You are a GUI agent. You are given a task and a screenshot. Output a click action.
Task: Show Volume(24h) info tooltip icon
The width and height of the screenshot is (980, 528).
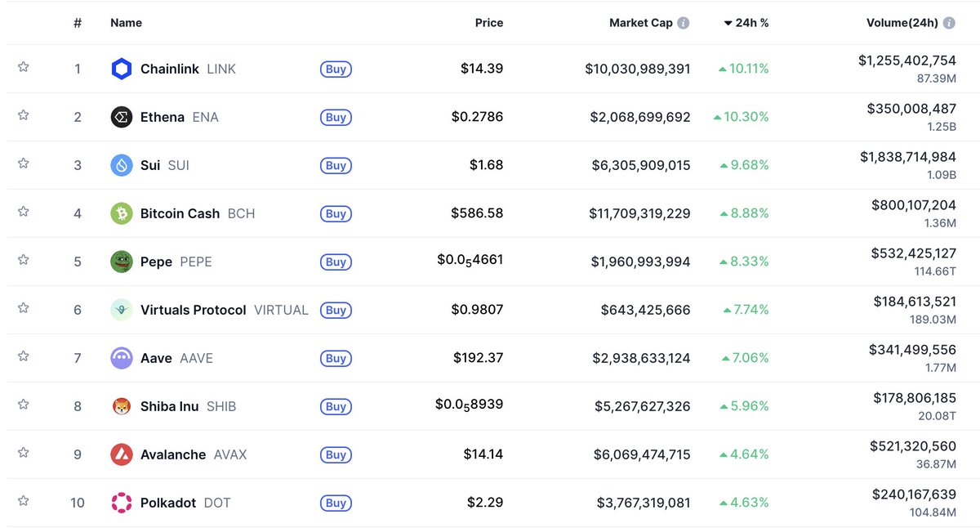pos(949,24)
